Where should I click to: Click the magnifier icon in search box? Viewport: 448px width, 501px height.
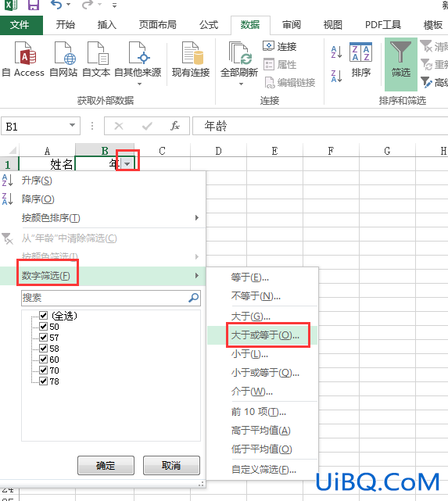(x=194, y=298)
